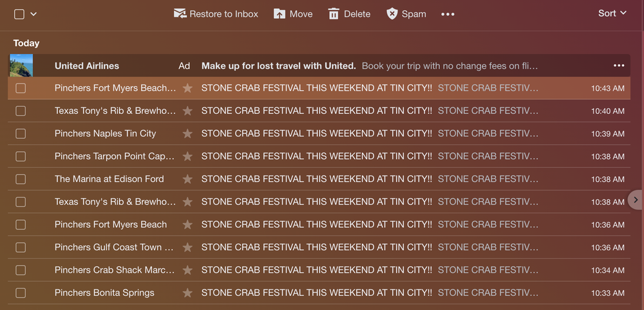Image resolution: width=644 pixels, height=310 pixels.
Task: Open United Airlines ad options ellipsis
Action: (619, 66)
